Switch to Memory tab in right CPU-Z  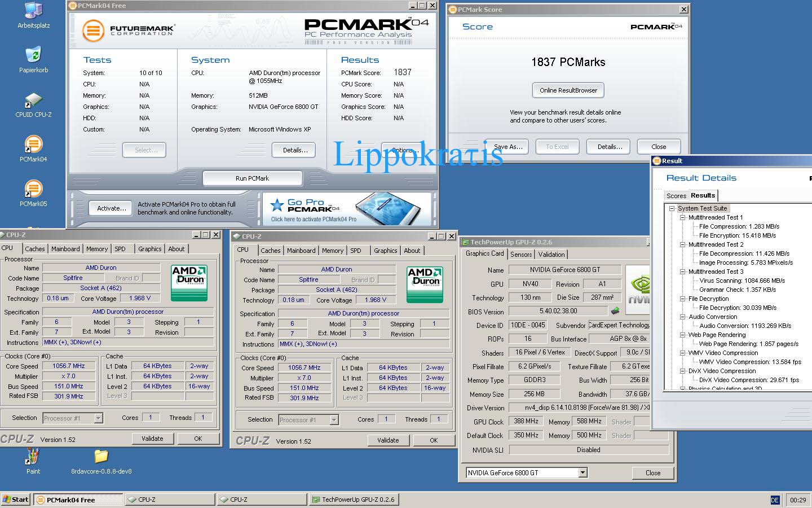[333, 251]
